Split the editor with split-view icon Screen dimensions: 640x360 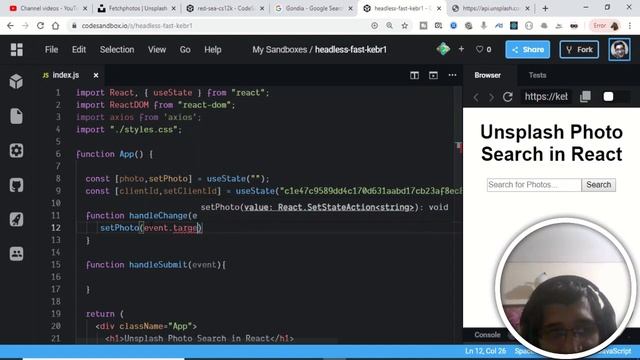(x=414, y=75)
